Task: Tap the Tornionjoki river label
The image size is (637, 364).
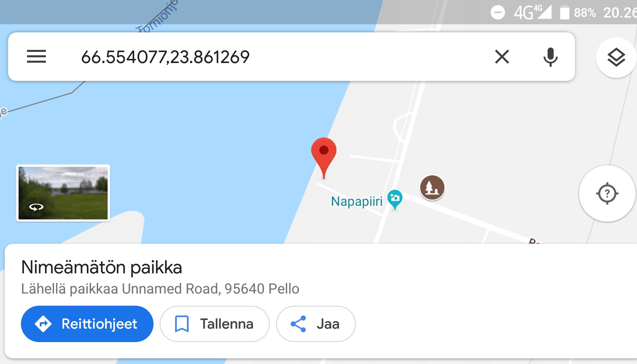Action: click(157, 17)
